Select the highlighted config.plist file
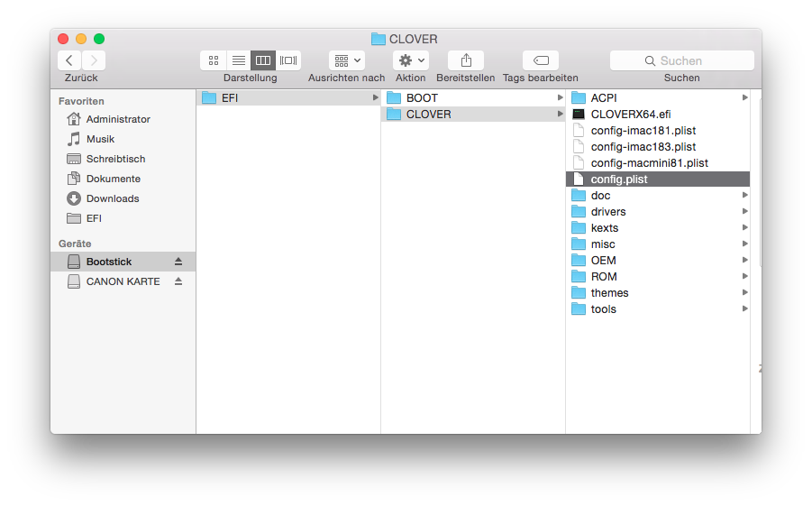 point(658,179)
